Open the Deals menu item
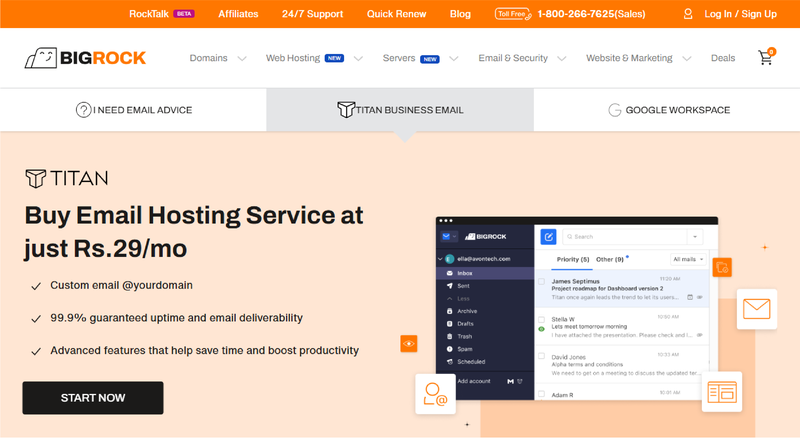 [x=723, y=58]
